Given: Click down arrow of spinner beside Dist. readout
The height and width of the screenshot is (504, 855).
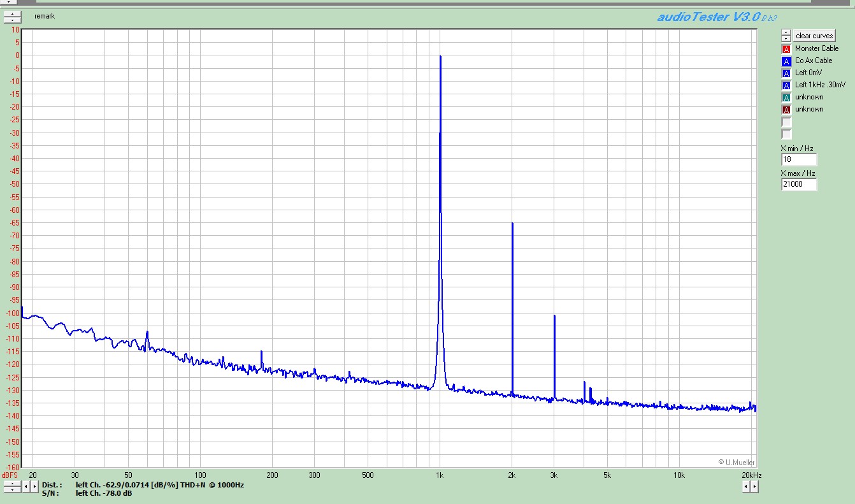Looking at the screenshot, I should click(12, 489).
